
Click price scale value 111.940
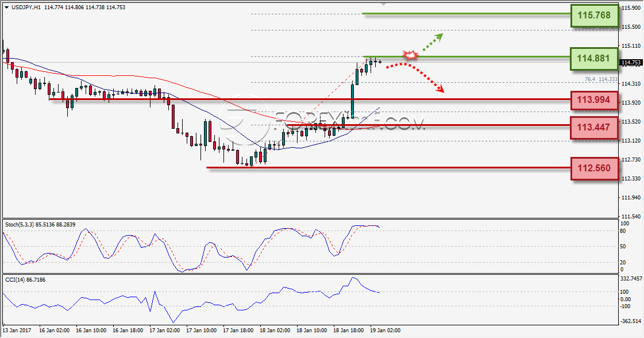tap(631, 197)
